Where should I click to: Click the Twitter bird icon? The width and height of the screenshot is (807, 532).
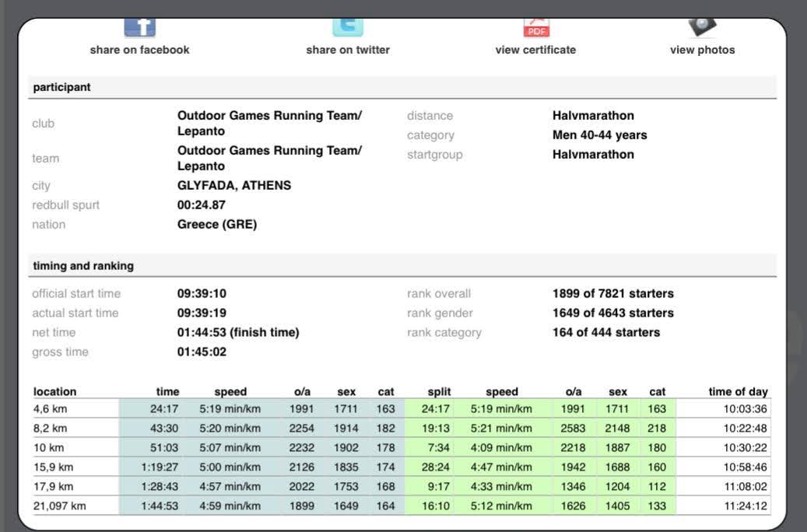pos(347,27)
